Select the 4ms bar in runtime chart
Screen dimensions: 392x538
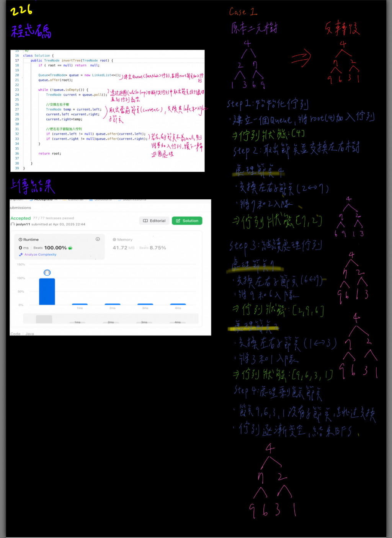coord(178,304)
